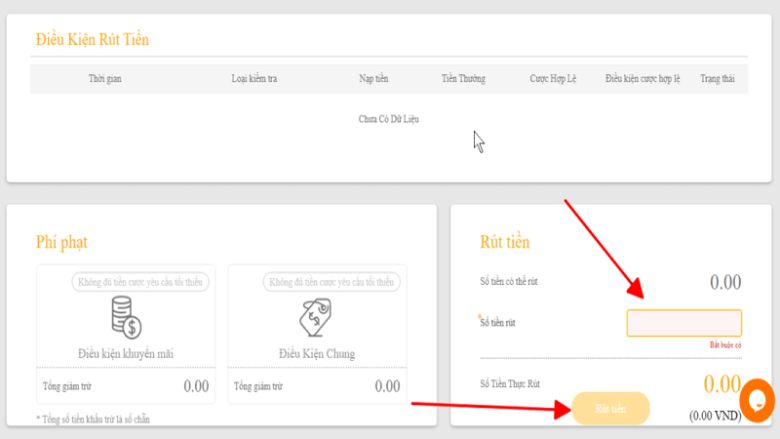Click the Tiền Thưởng column header
The width and height of the screenshot is (780, 439).
463,79
